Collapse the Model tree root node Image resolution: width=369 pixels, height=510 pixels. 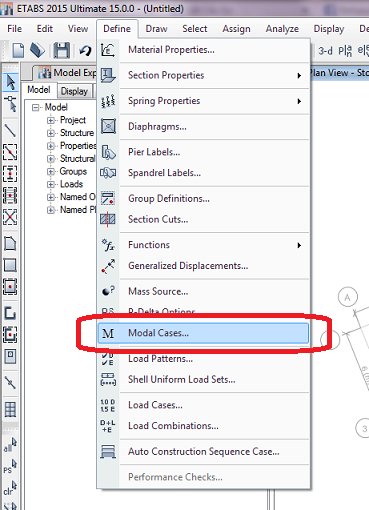pyautogui.click(x=35, y=107)
